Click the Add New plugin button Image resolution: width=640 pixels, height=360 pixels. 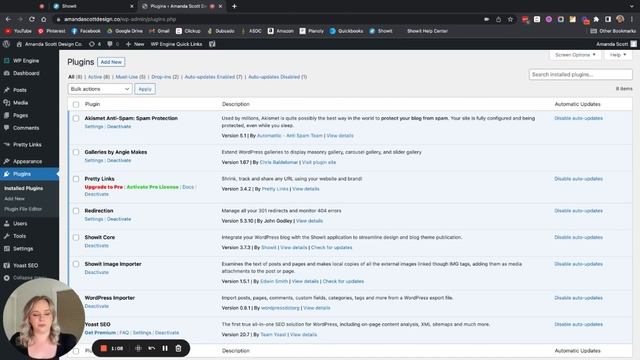click(x=111, y=62)
